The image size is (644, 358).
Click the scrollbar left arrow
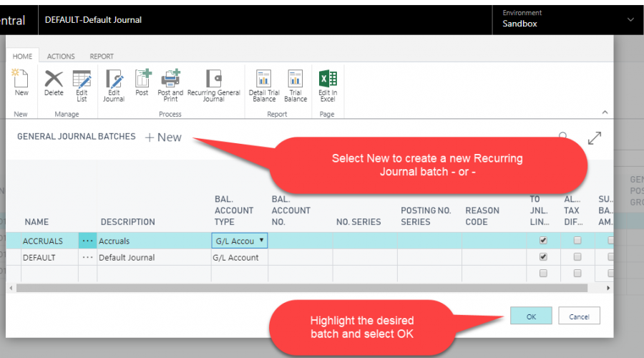tap(11, 288)
